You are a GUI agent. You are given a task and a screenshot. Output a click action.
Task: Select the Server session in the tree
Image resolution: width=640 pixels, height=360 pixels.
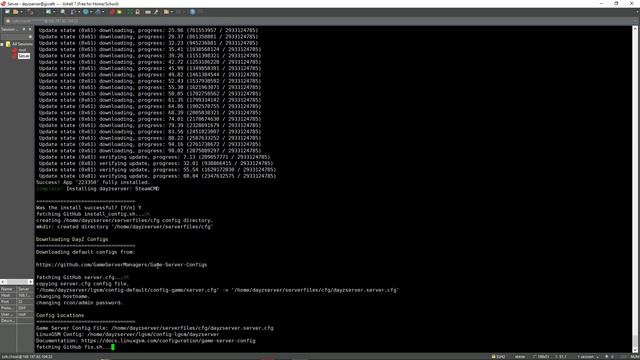pos(24,56)
